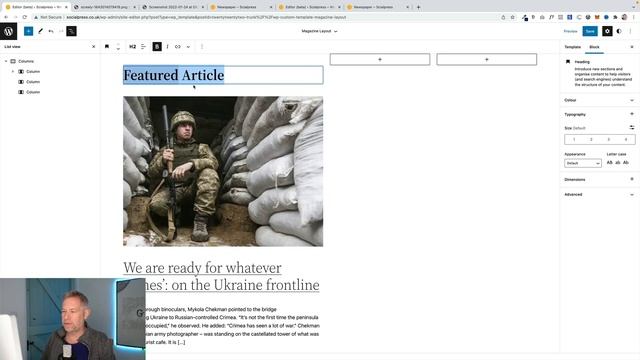Open editor Options three-dot menu

(631, 31)
